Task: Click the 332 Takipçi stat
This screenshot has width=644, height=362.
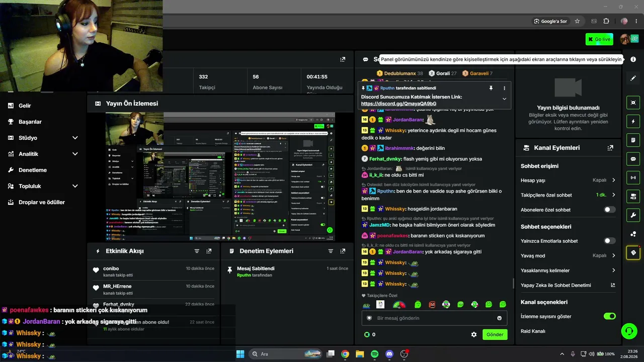Action: [x=207, y=82]
